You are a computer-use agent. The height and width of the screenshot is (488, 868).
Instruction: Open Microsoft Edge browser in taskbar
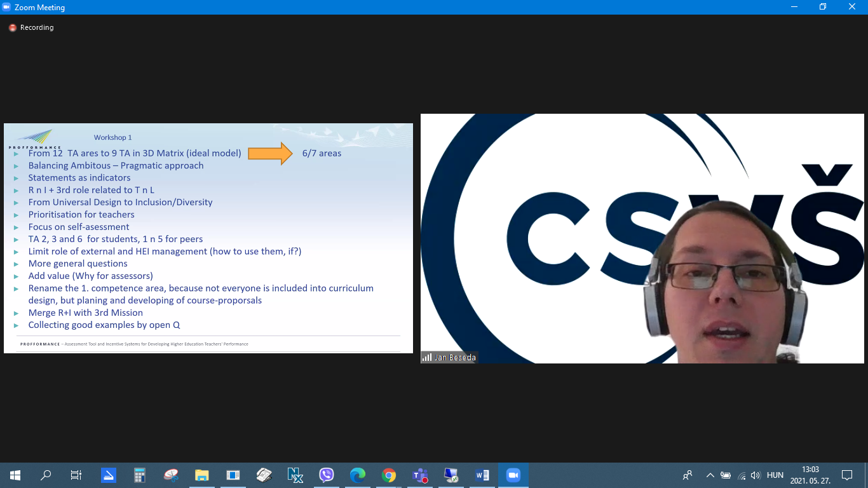pos(358,475)
